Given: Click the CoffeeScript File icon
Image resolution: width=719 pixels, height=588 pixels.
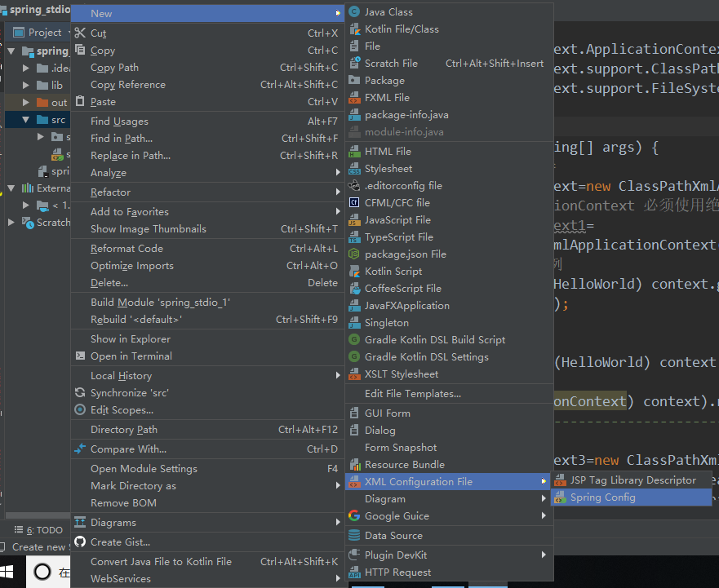Looking at the screenshot, I should 354,288.
